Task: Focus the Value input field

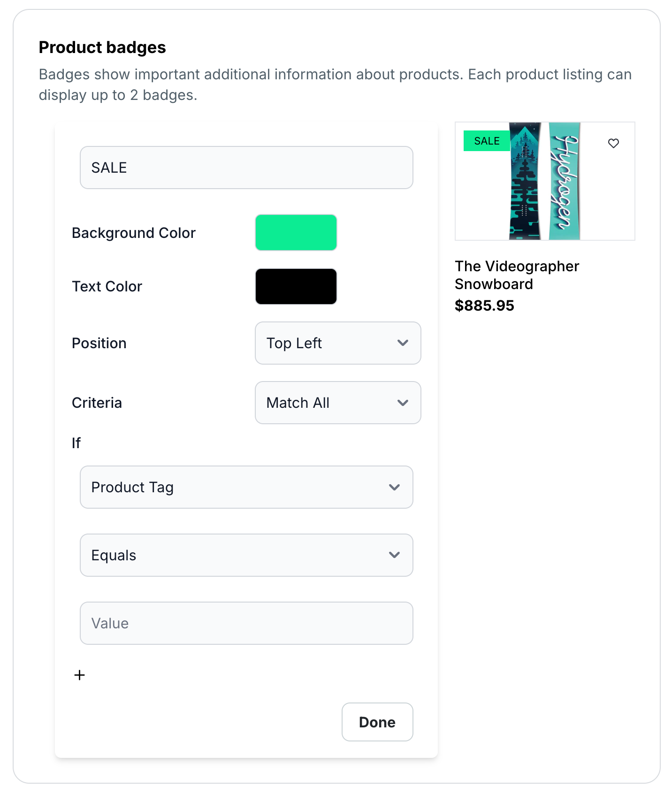Action: click(246, 623)
